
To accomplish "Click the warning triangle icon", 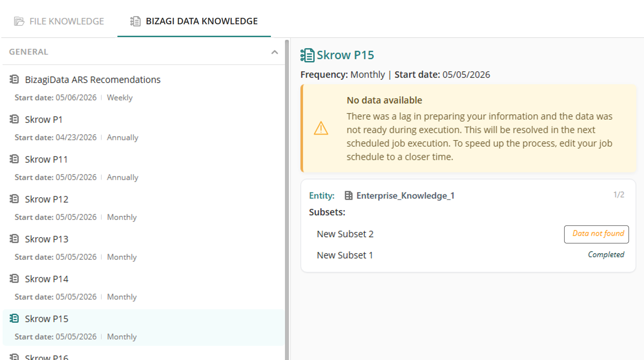I will click(321, 128).
